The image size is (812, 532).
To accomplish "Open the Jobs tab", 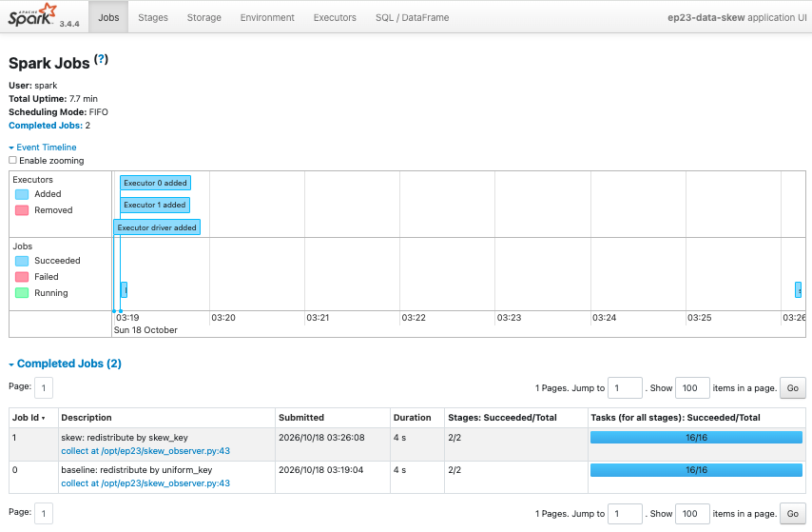I will (108, 17).
